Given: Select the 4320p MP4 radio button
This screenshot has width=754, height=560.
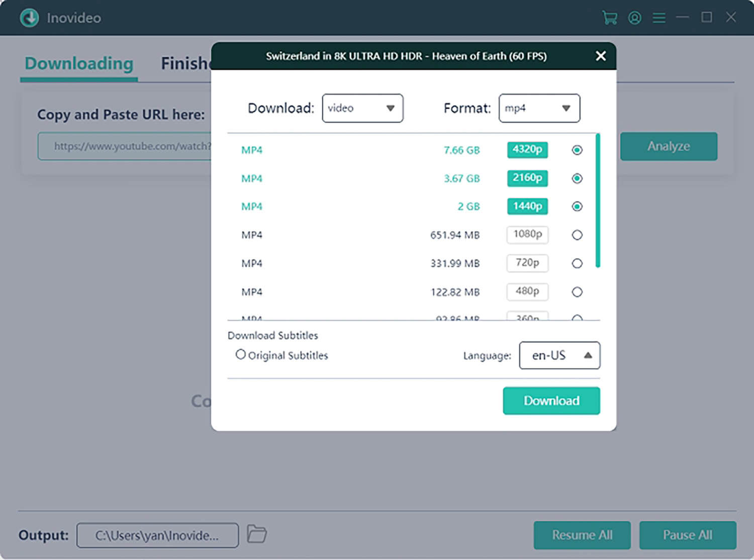Looking at the screenshot, I should (x=577, y=150).
